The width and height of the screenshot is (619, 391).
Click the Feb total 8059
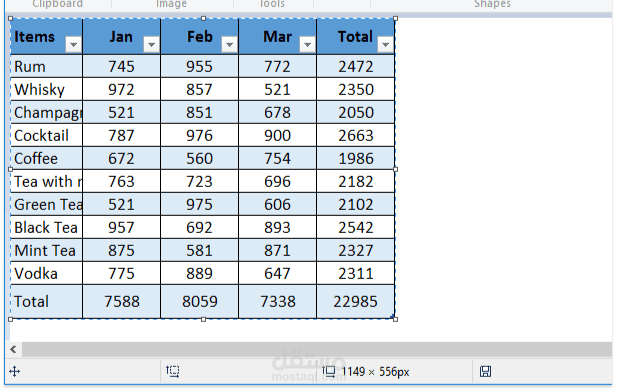[x=199, y=301]
